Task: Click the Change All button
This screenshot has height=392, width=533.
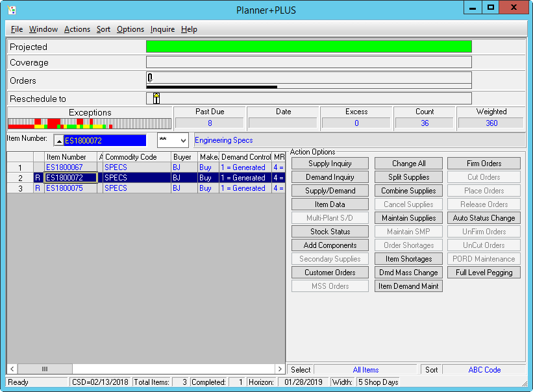Action: coord(408,164)
